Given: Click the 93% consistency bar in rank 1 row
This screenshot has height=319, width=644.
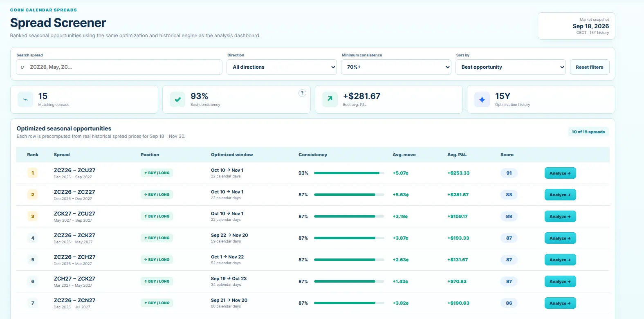Looking at the screenshot, I should tap(349, 173).
